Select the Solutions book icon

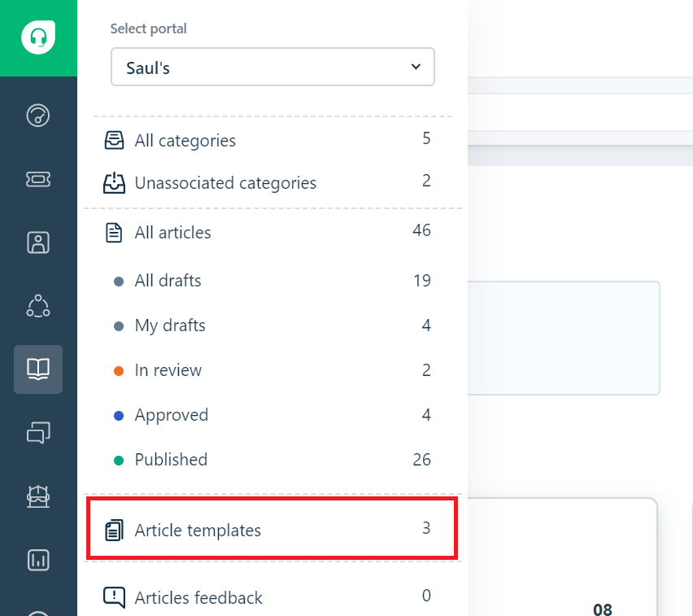pyautogui.click(x=38, y=369)
